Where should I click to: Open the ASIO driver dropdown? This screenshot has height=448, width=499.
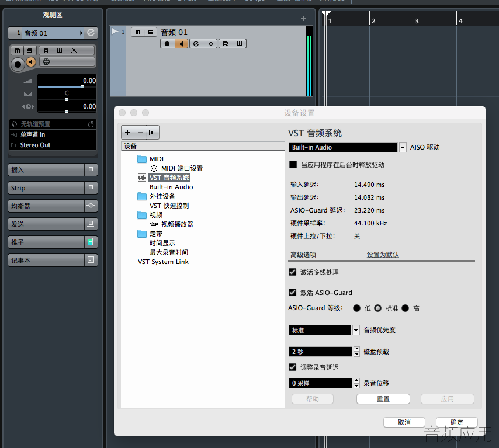(403, 147)
